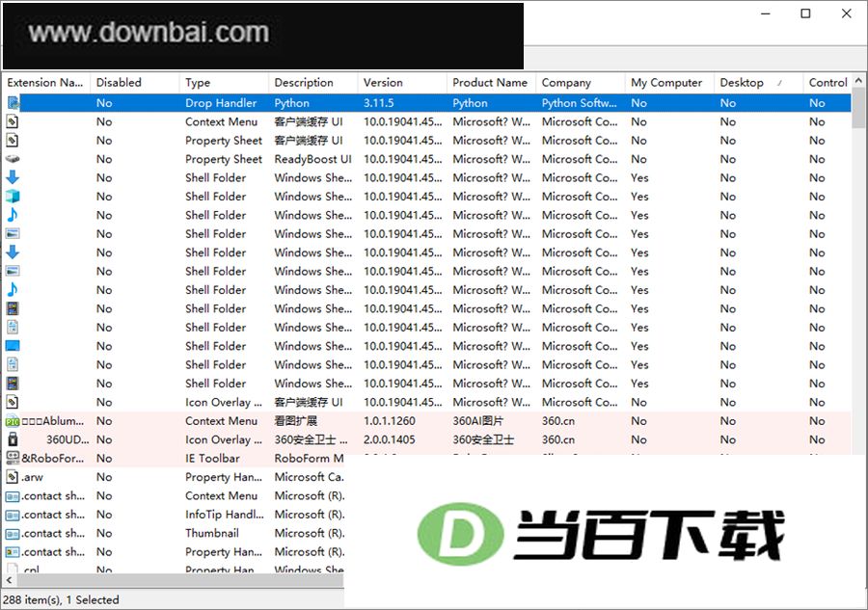Click icon of .contact InfoTip Handler row
The image size is (868, 610).
[x=13, y=515]
